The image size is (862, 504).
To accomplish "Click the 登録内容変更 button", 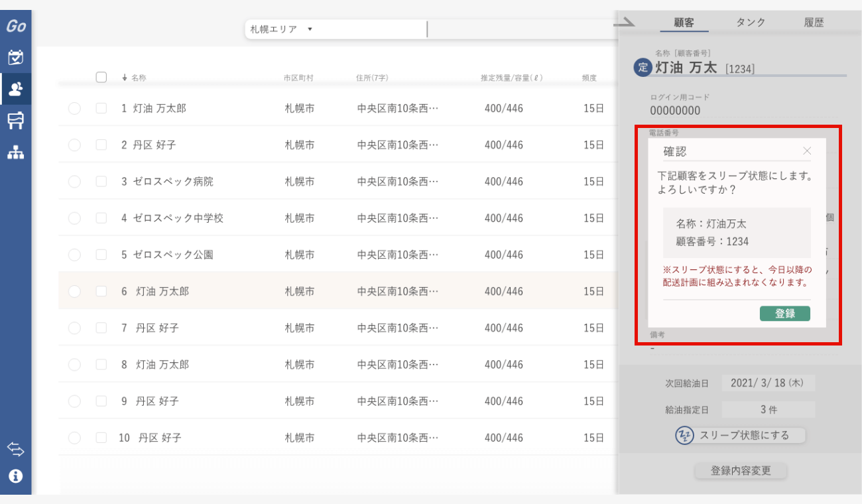I will [741, 471].
